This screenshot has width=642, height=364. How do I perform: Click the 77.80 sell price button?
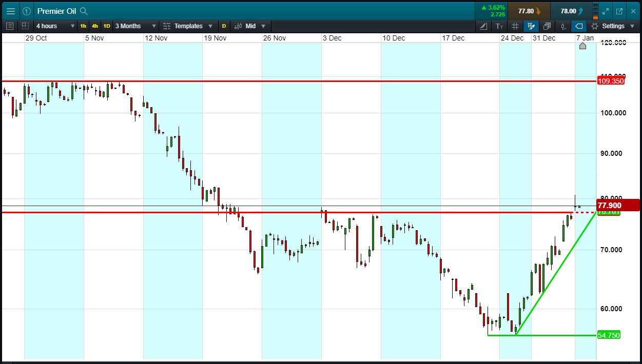point(529,11)
